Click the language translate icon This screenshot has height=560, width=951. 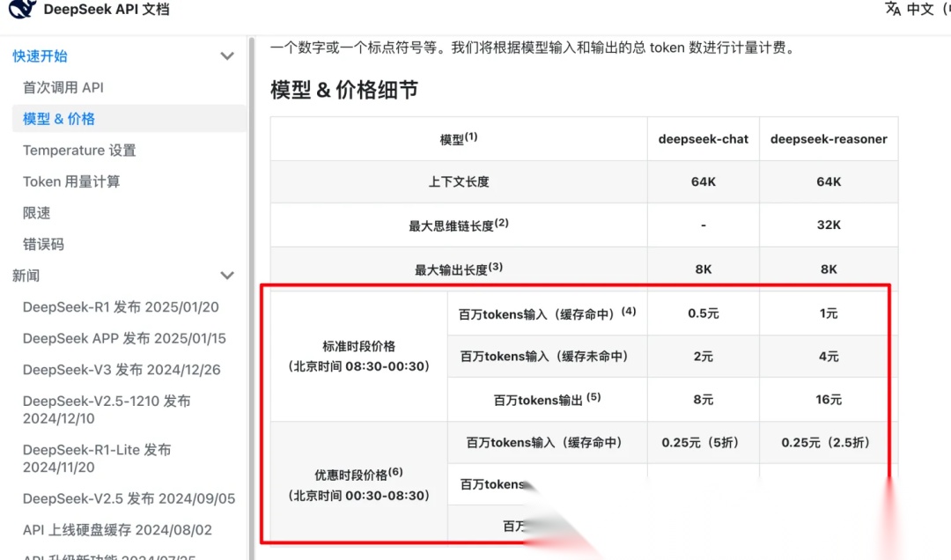tap(893, 9)
